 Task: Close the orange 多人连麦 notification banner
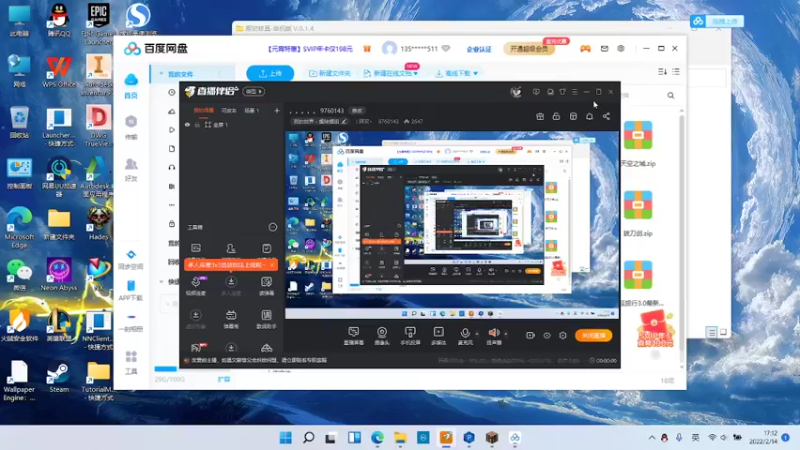272,265
